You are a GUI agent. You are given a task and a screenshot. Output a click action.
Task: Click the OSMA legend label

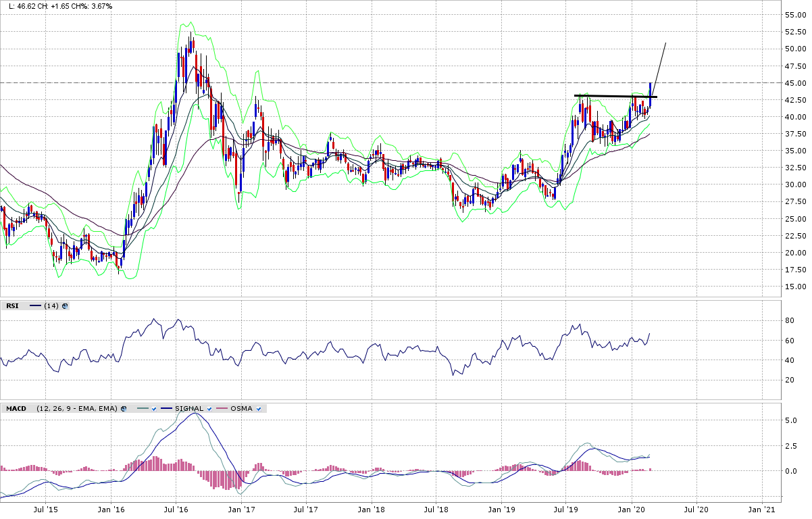[242, 409]
